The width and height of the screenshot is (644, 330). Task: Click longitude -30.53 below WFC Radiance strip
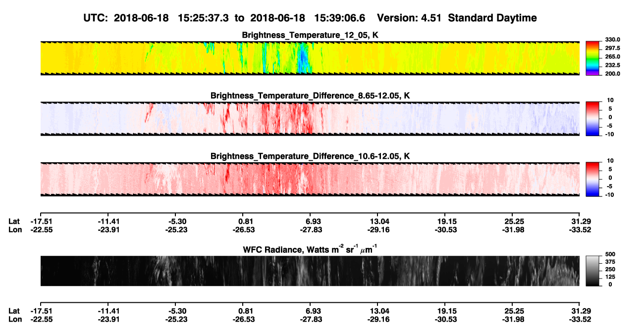pos(445,319)
